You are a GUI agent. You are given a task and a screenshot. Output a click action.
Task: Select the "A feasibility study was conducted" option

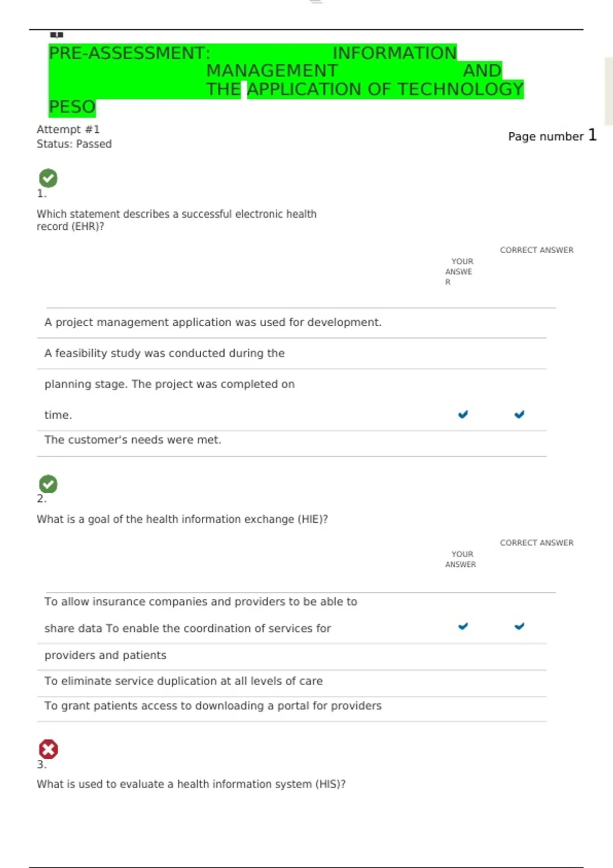tap(164, 353)
